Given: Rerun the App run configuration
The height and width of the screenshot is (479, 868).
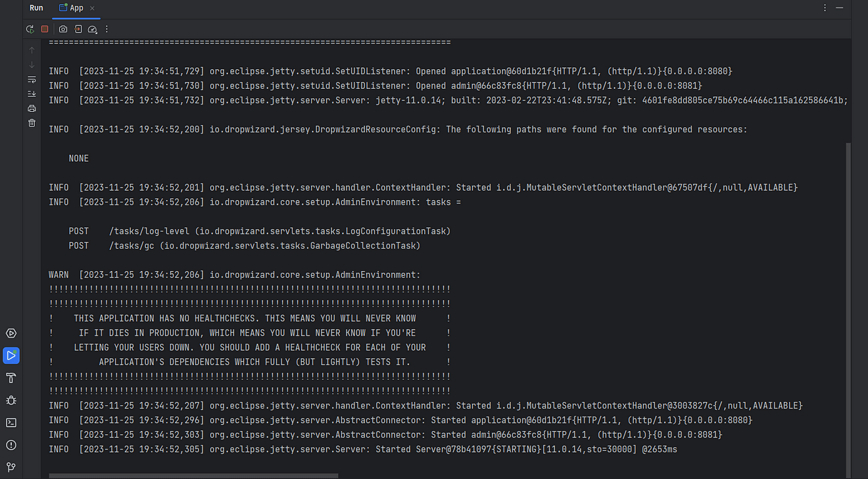Looking at the screenshot, I should 30,29.
